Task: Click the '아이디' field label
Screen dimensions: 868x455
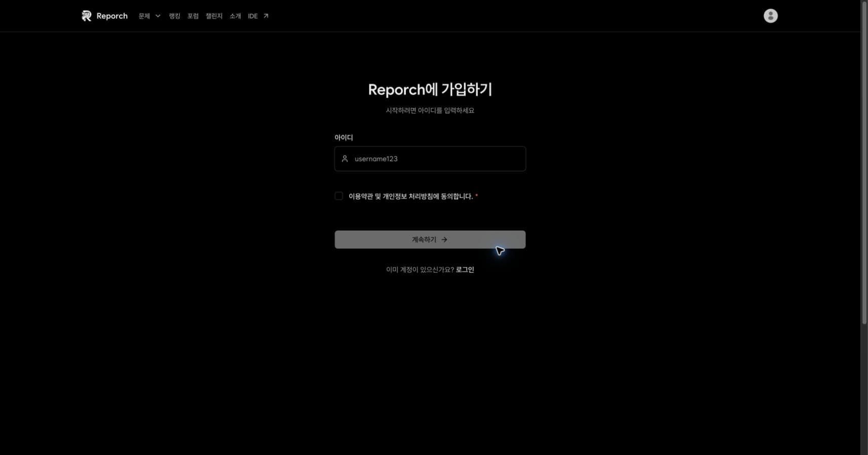Action: point(344,137)
